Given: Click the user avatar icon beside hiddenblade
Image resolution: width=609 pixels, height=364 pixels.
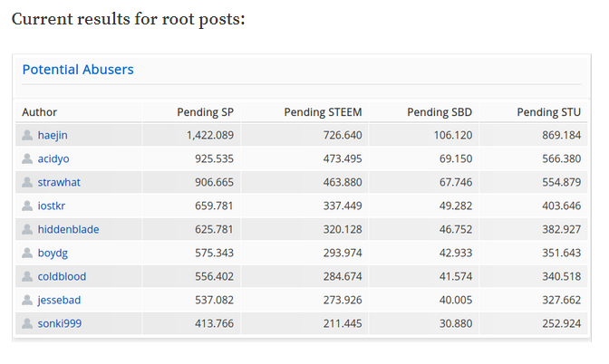Looking at the screenshot, I should [27, 229].
